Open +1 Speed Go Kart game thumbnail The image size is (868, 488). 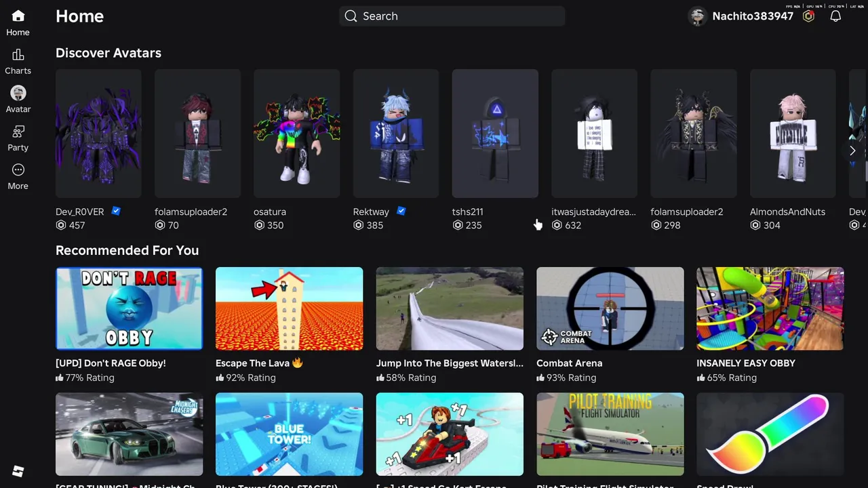pos(450,434)
